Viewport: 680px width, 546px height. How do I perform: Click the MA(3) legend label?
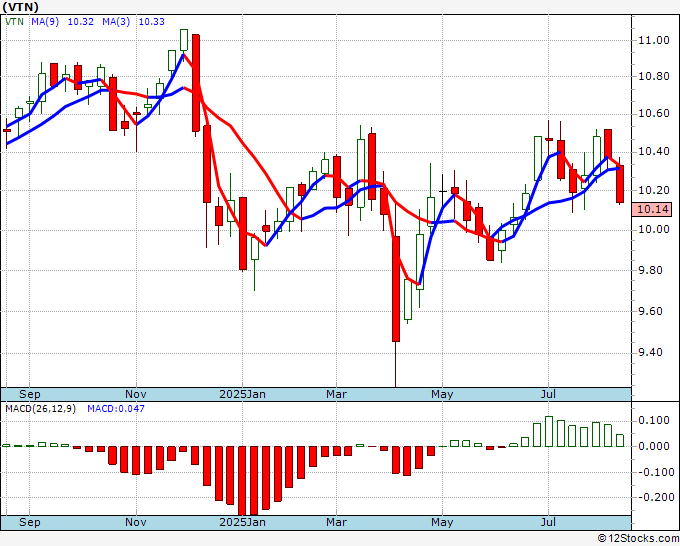click(116, 21)
